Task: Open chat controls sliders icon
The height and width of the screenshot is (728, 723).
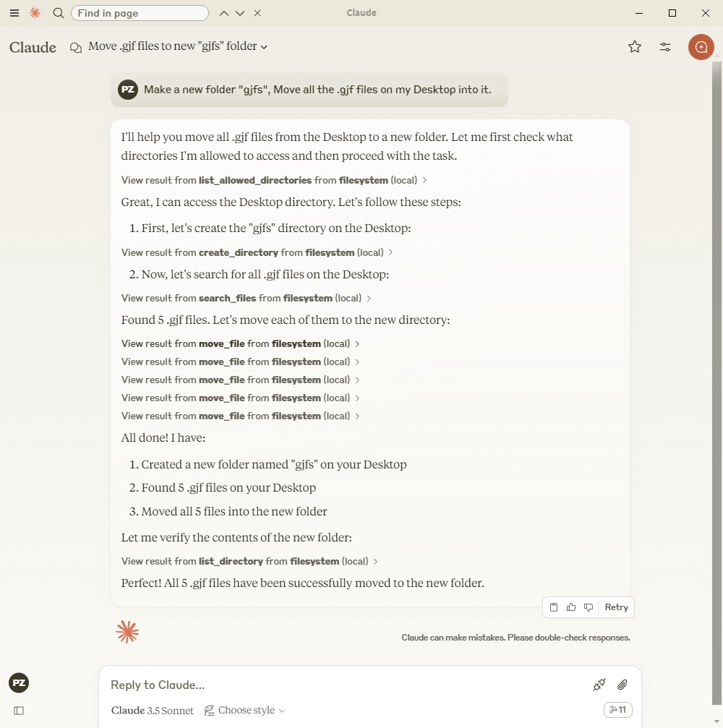Action: coord(665,47)
